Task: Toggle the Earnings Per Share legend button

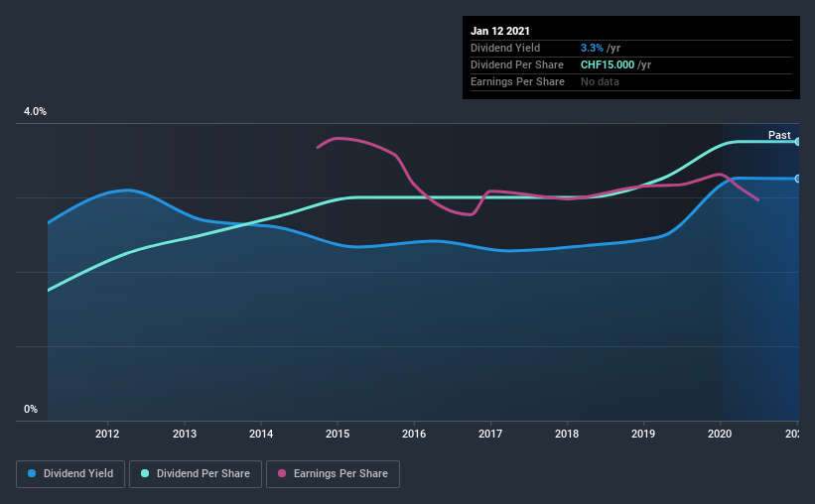Action: (x=333, y=474)
